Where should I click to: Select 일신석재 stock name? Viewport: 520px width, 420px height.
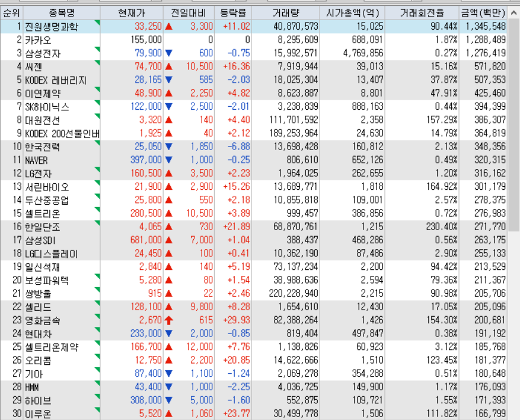pyautogui.click(x=43, y=267)
